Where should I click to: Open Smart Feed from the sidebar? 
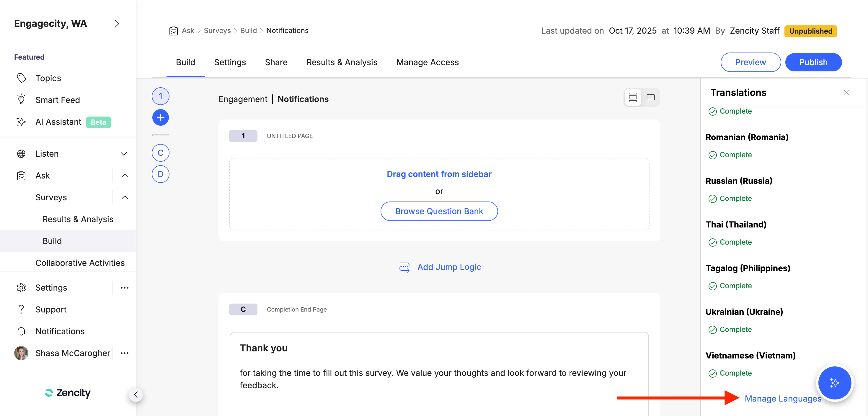click(58, 100)
